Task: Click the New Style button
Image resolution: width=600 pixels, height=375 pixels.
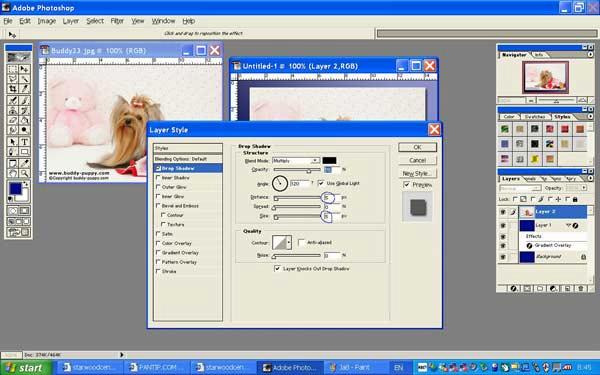Action: point(417,173)
